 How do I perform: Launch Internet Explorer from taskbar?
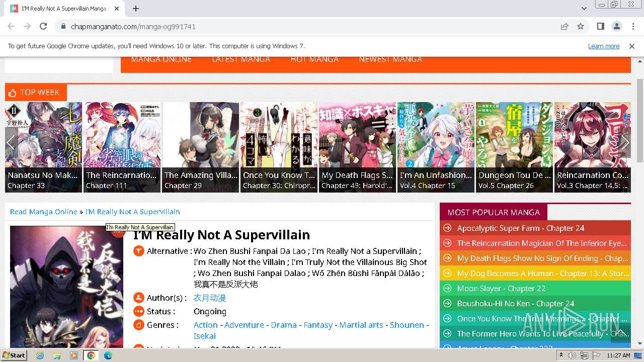click(40, 355)
